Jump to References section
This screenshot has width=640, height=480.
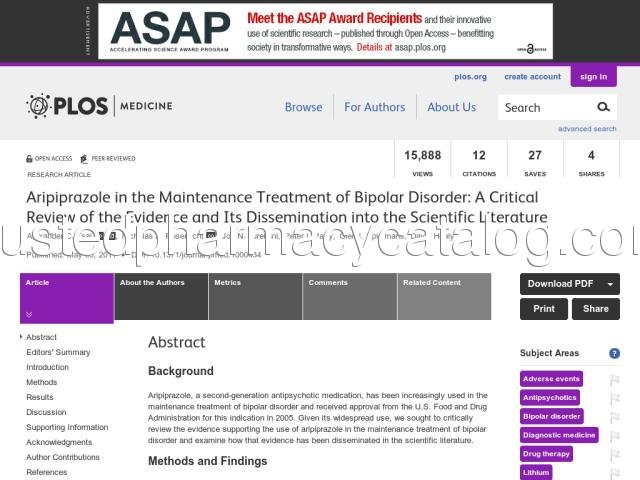pyautogui.click(x=47, y=472)
